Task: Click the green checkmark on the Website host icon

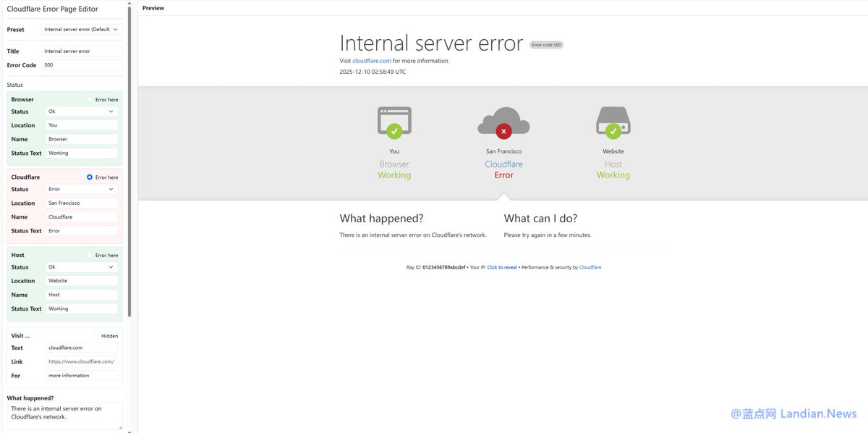Action: [613, 132]
